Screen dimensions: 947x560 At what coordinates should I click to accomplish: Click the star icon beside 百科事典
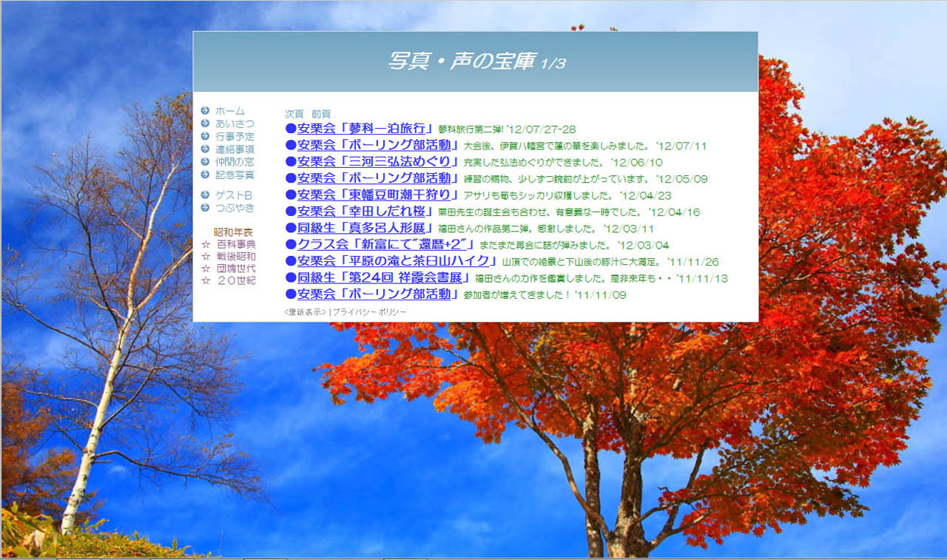pyautogui.click(x=206, y=244)
